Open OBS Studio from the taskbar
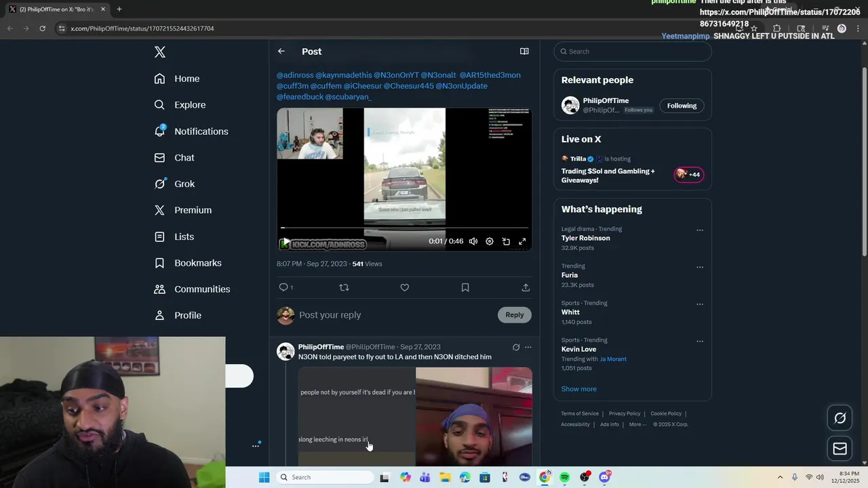The width and height of the screenshot is (868, 488). [x=585, y=477]
